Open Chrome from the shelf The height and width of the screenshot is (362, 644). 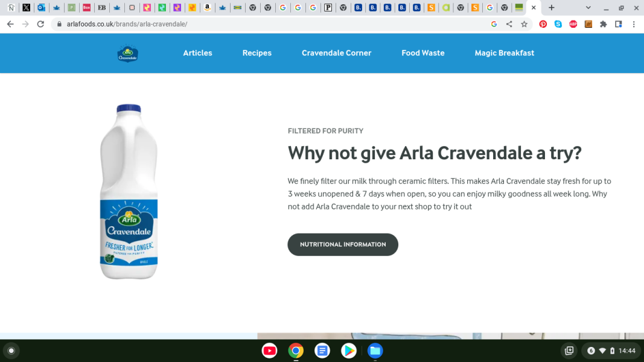point(296,351)
